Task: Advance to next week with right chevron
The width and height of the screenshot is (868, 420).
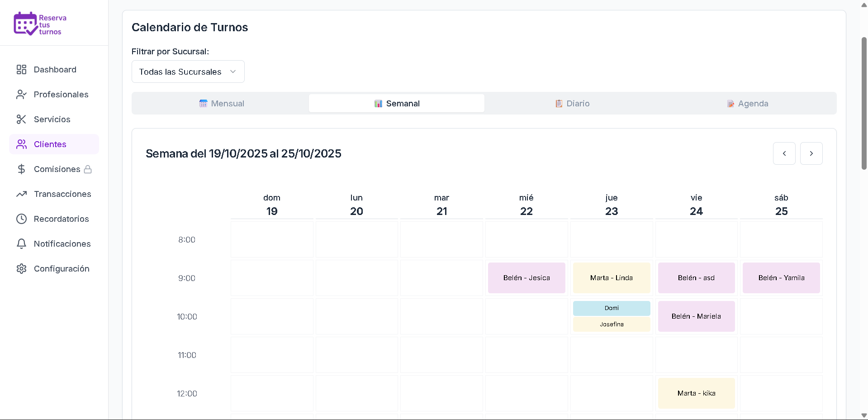Action: coord(811,153)
